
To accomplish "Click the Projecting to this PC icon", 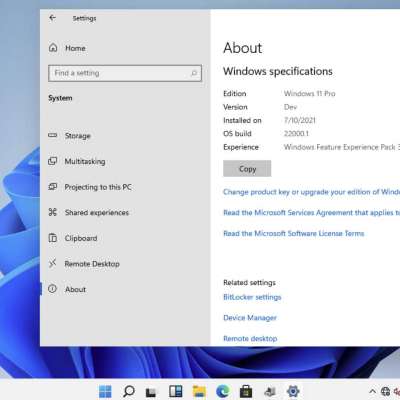I will pyautogui.click(x=53, y=187).
